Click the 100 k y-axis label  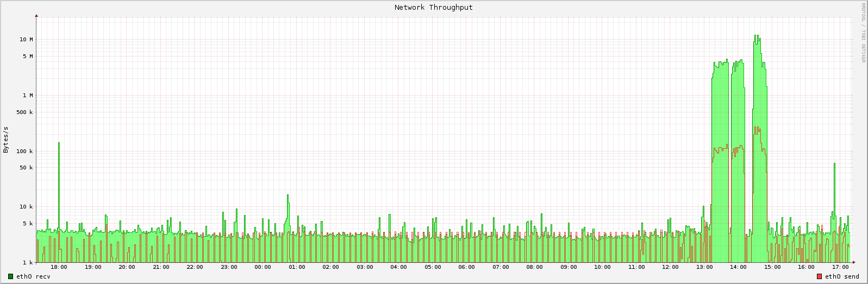click(26, 152)
